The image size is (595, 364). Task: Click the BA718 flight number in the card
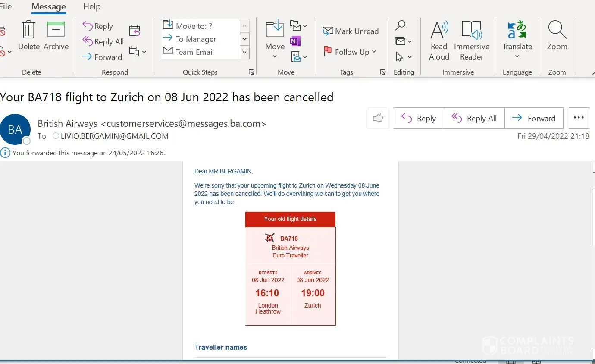[289, 238]
